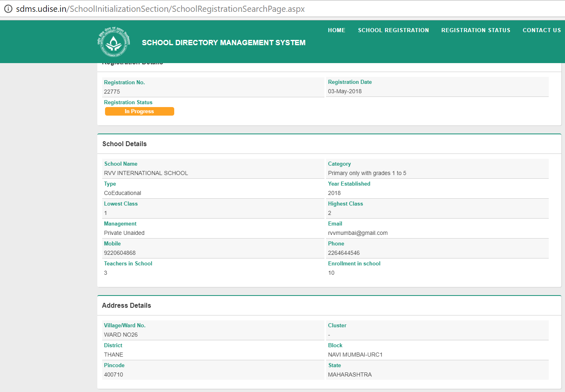Screen dimensions: 565x392
Task: Click the email rvvmumbai@gmail.com
Action: pos(358,233)
